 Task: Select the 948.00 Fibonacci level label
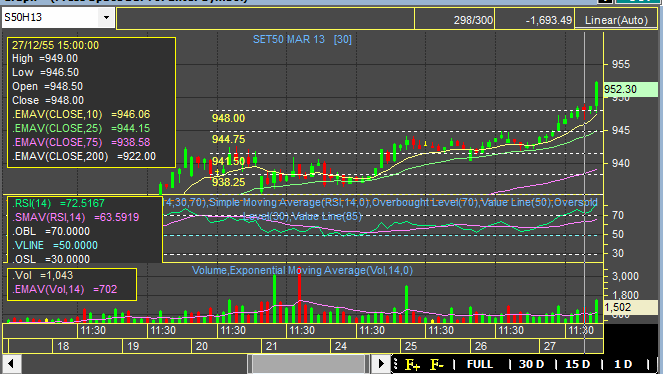click(x=228, y=118)
